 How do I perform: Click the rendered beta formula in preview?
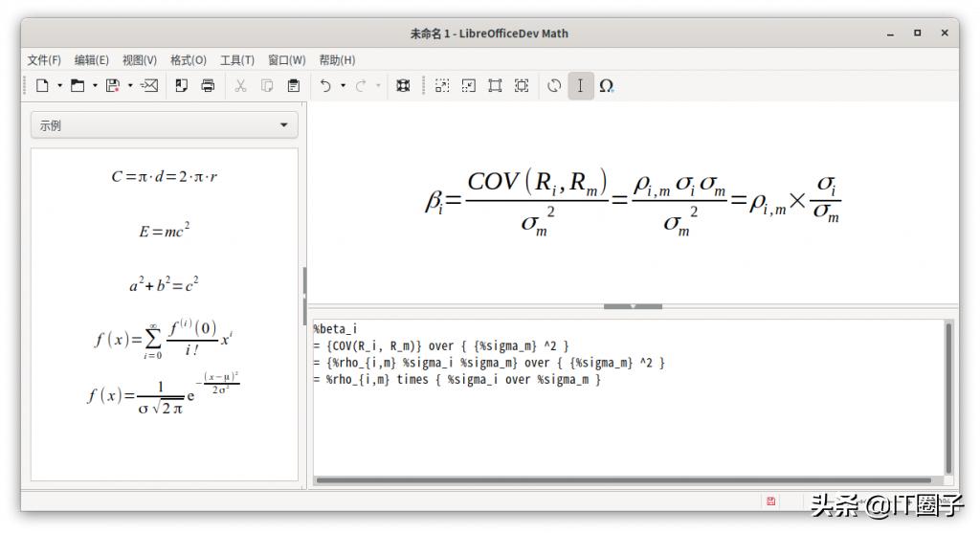click(x=633, y=201)
